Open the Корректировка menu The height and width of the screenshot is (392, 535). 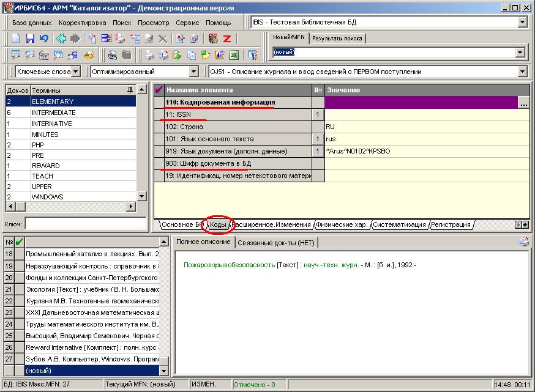coord(82,23)
